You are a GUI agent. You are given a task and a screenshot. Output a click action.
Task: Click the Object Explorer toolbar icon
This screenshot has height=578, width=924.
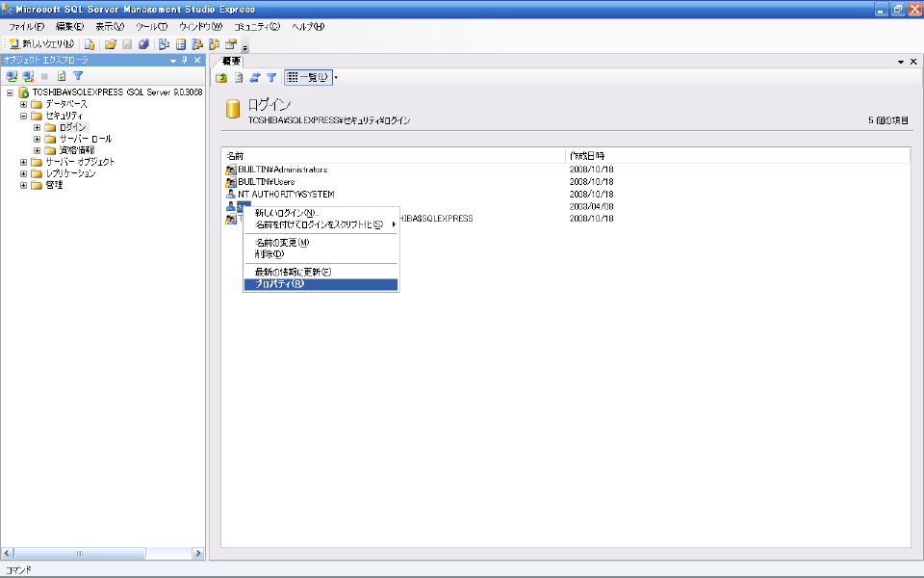[x=197, y=44]
